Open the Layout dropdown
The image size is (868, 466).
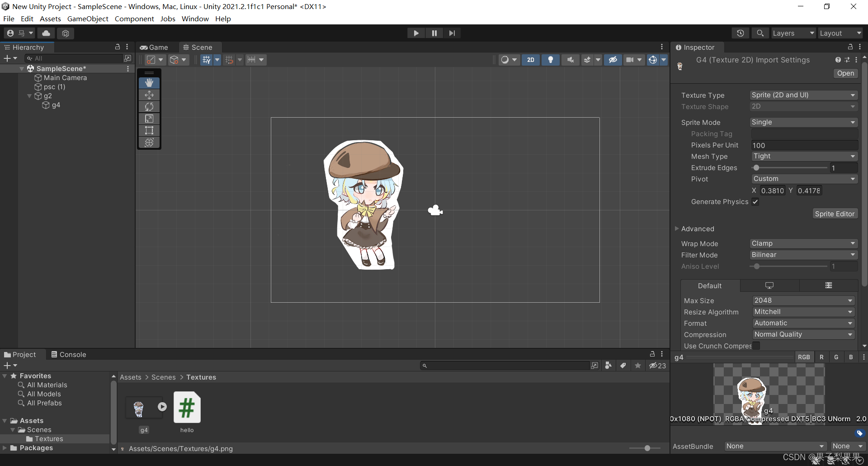[841, 33]
